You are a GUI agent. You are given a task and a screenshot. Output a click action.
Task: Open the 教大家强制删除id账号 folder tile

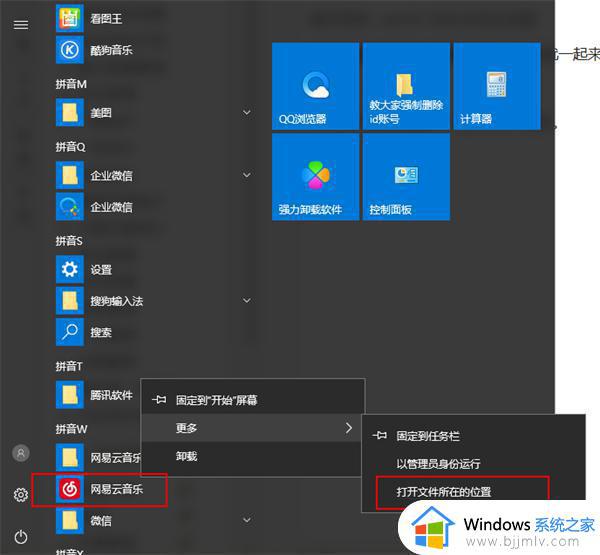406,86
